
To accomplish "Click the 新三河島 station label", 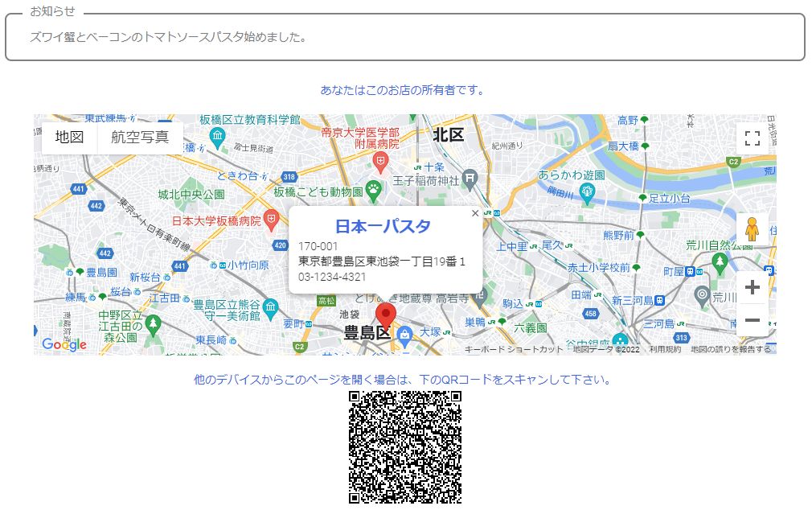I will (632, 301).
